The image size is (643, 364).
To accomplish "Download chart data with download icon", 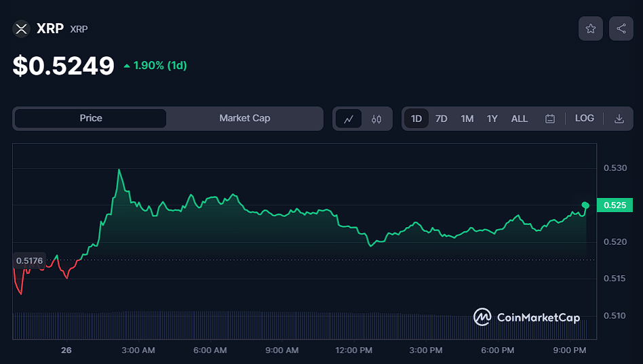I will click(619, 119).
